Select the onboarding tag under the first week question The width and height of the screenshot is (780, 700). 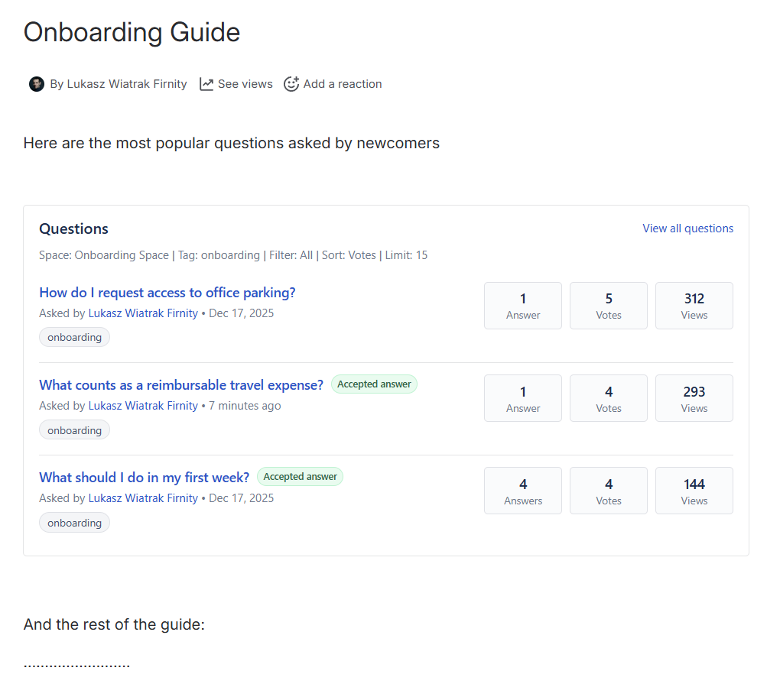point(74,523)
